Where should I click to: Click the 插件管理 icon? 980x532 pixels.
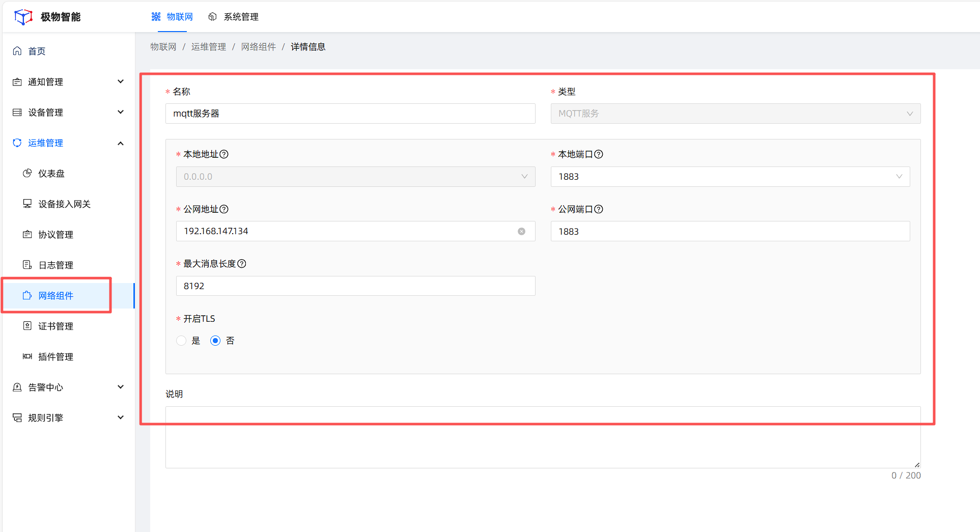click(27, 357)
